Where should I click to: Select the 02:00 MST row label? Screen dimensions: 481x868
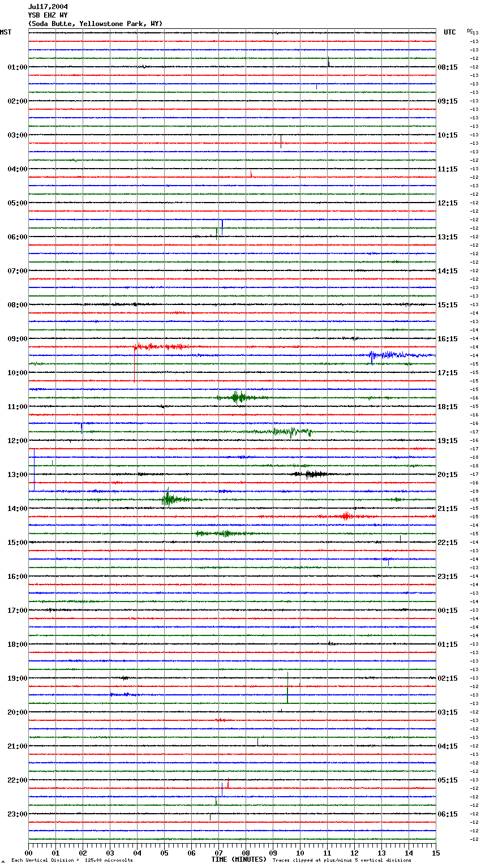tap(18, 101)
